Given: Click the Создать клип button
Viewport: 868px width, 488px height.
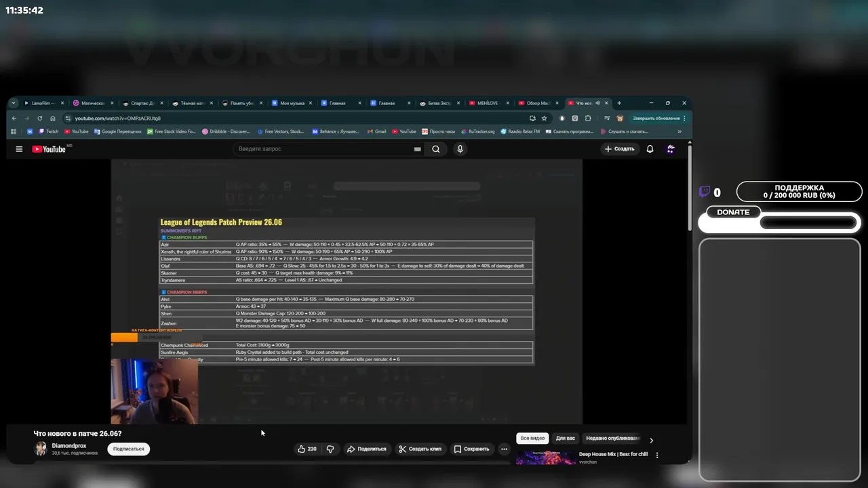Looking at the screenshot, I should [420, 449].
